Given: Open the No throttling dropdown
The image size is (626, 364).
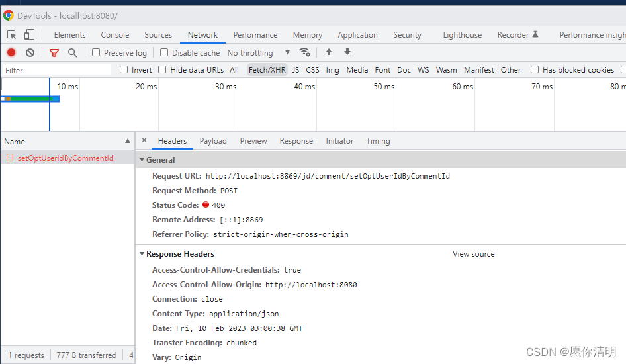Looking at the screenshot, I should [x=258, y=53].
